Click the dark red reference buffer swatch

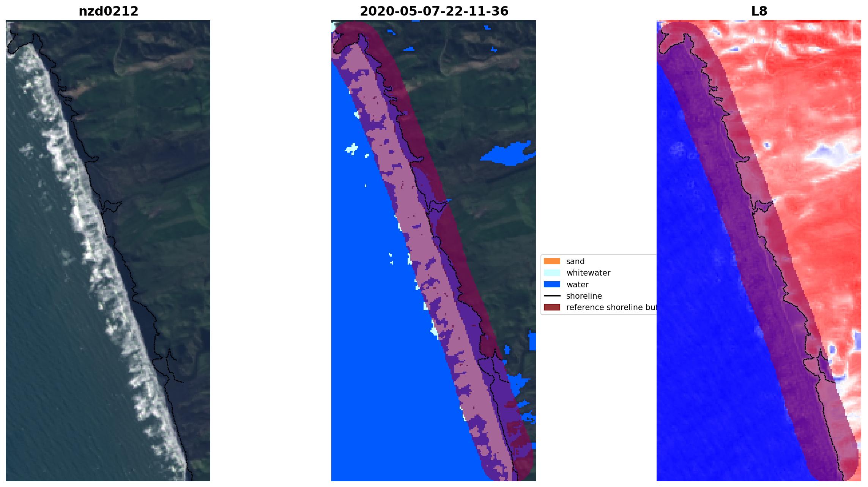551,307
